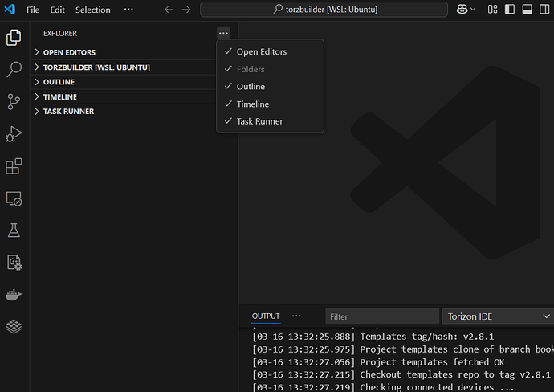Go forward with the right arrow
This screenshot has height=392, width=554.
(186, 10)
